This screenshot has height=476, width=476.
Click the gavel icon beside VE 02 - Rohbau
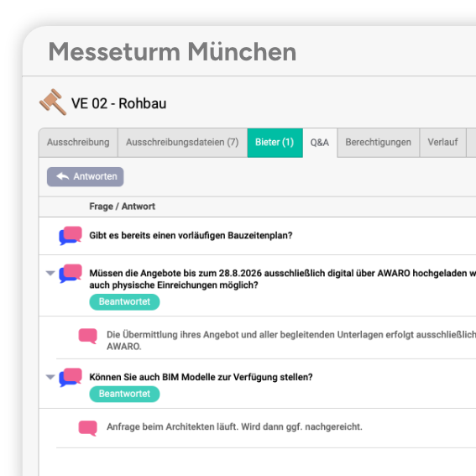coord(53,102)
